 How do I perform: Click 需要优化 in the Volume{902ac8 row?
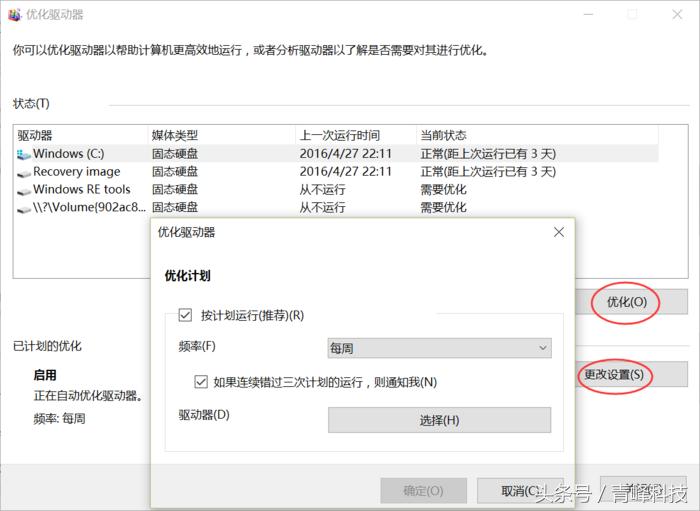(x=443, y=208)
